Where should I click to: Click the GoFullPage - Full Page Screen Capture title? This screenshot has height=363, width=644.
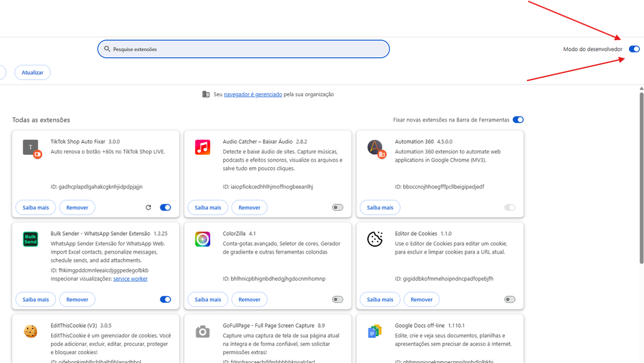tap(269, 325)
